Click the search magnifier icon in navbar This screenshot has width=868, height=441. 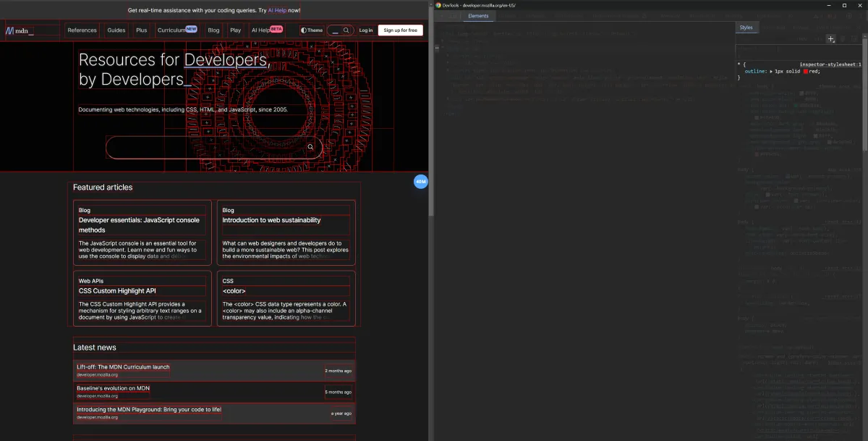(347, 30)
